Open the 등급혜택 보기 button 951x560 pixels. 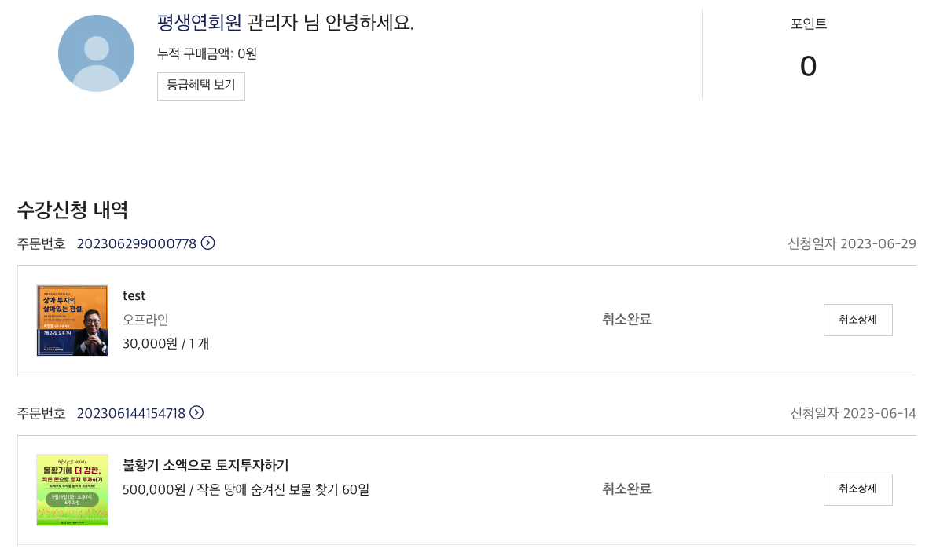[x=201, y=86]
